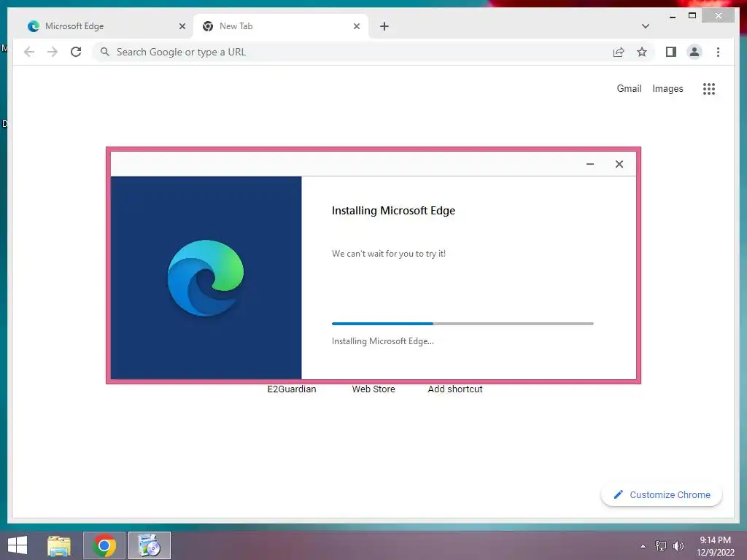Click installer setup icon in taskbar

coord(149,545)
